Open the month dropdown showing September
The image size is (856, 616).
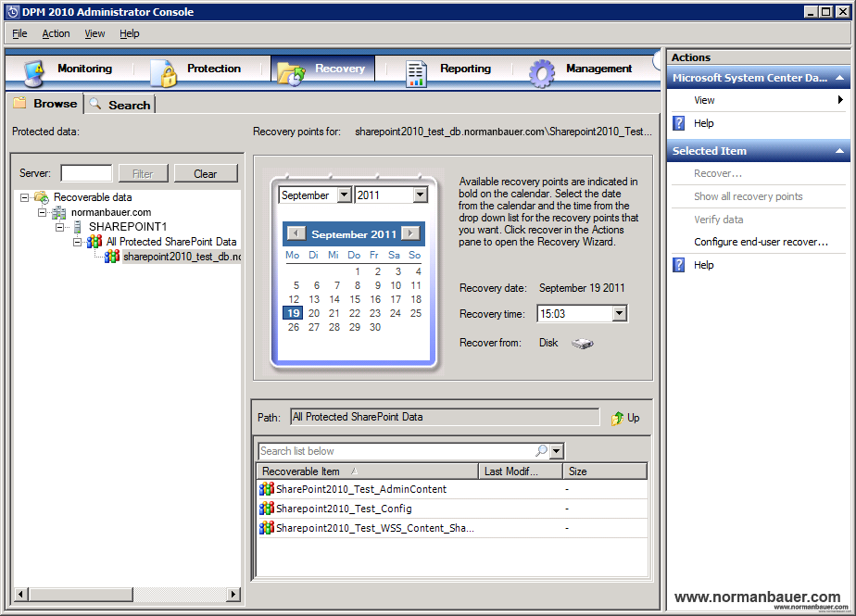click(x=344, y=195)
